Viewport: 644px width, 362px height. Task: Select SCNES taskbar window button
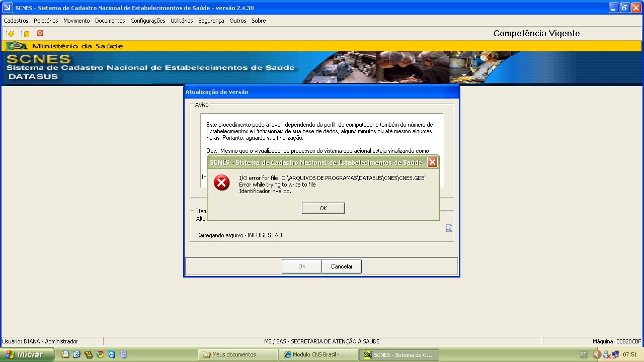click(399, 354)
